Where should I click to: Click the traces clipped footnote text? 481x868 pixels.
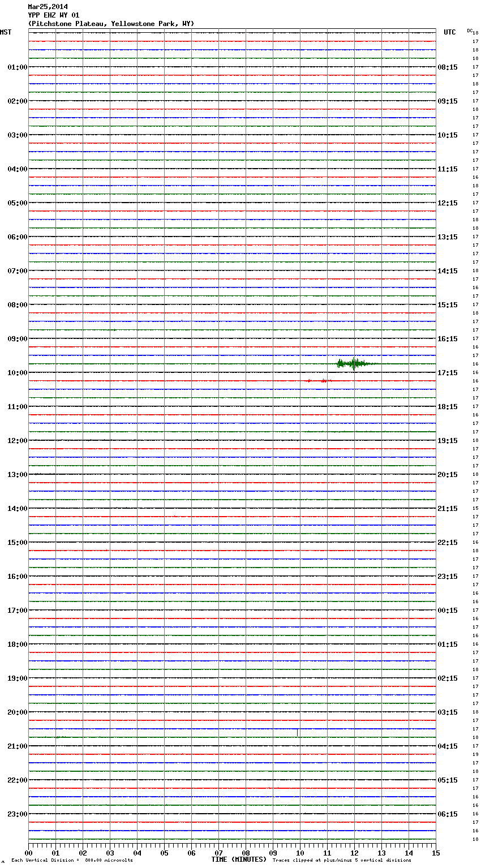point(342,860)
